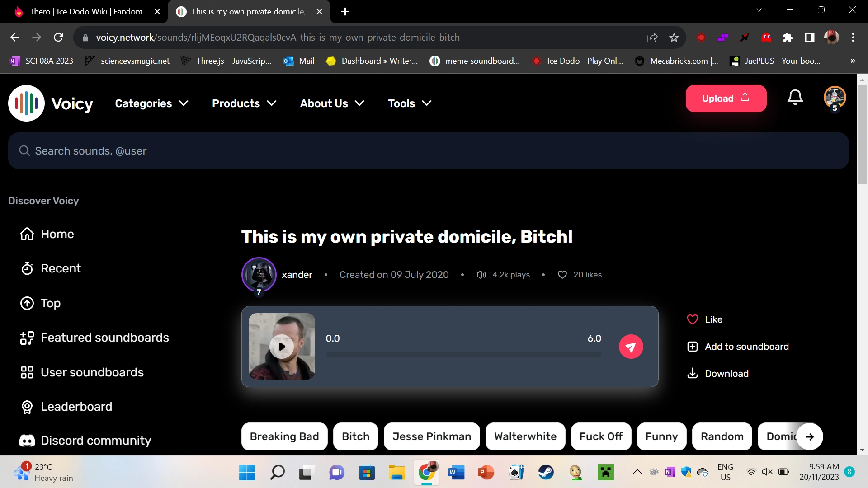Click the audio progress bar
868x488 pixels.
(463, 355)
